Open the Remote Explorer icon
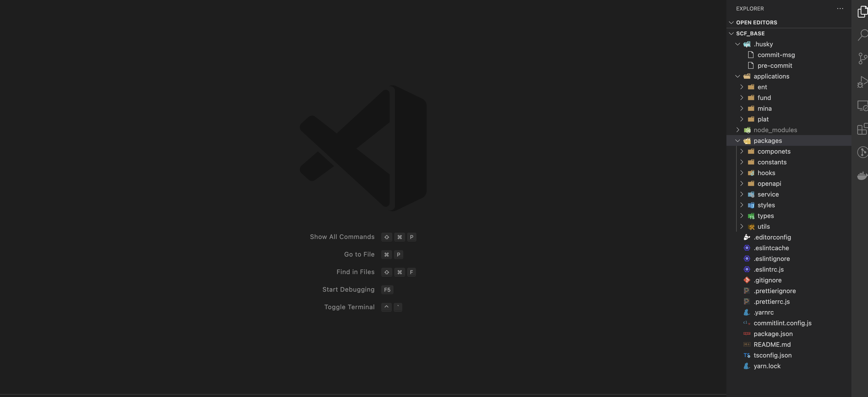Screen dimensions: 868x397 pyautogui.click(x=862, y=106)
